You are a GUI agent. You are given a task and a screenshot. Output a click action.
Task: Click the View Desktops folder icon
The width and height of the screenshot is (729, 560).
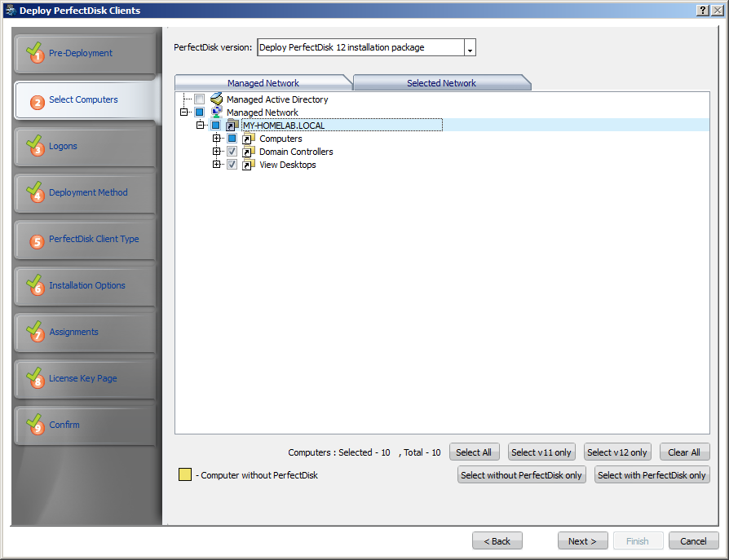[x=249, y=165]
